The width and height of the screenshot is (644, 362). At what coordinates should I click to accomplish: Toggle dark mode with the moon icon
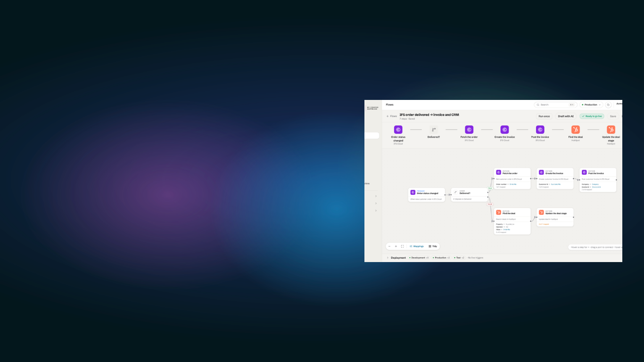(608, 105)
